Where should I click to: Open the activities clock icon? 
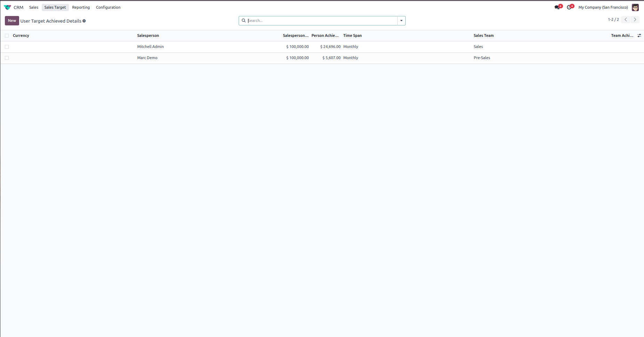[570, 7]
